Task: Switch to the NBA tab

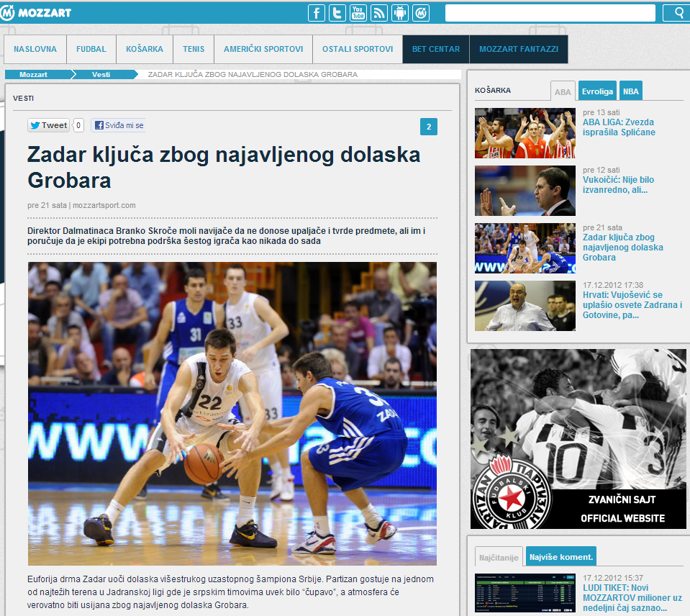Action: pyautogui.click(x=630, y=91)
